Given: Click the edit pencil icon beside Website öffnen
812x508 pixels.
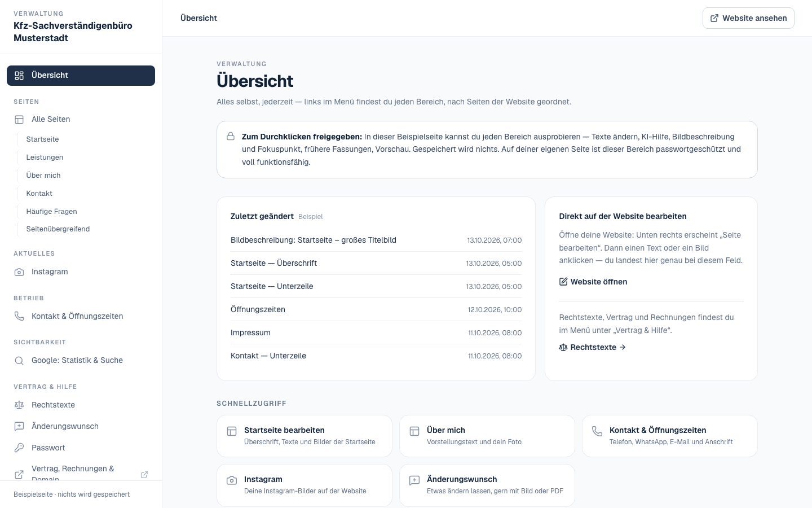Looking at the screenshot, I should pos(563,282).
